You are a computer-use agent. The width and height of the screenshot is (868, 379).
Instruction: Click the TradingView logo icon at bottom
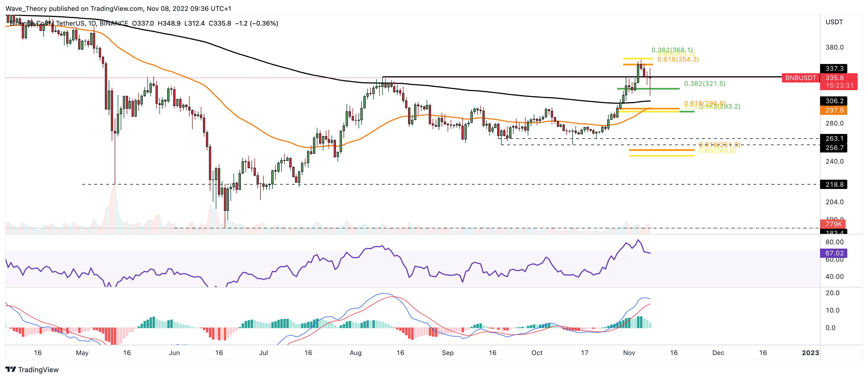click(11, 369)
